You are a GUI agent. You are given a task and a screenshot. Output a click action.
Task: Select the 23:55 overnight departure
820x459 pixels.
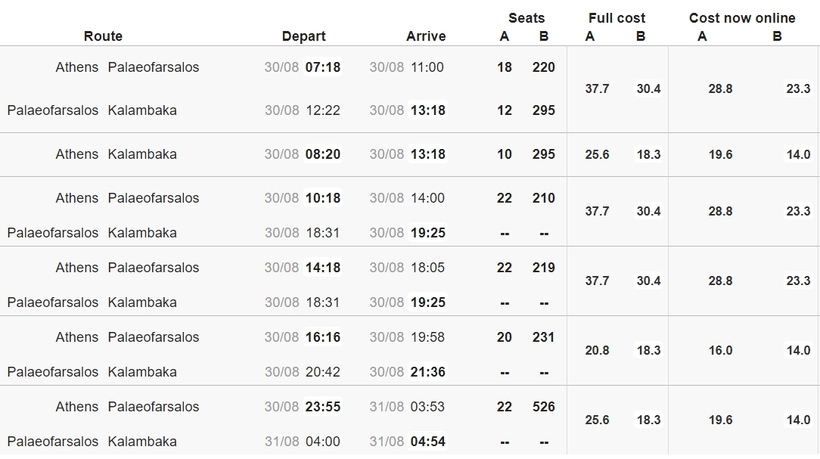tap(323, 407)
